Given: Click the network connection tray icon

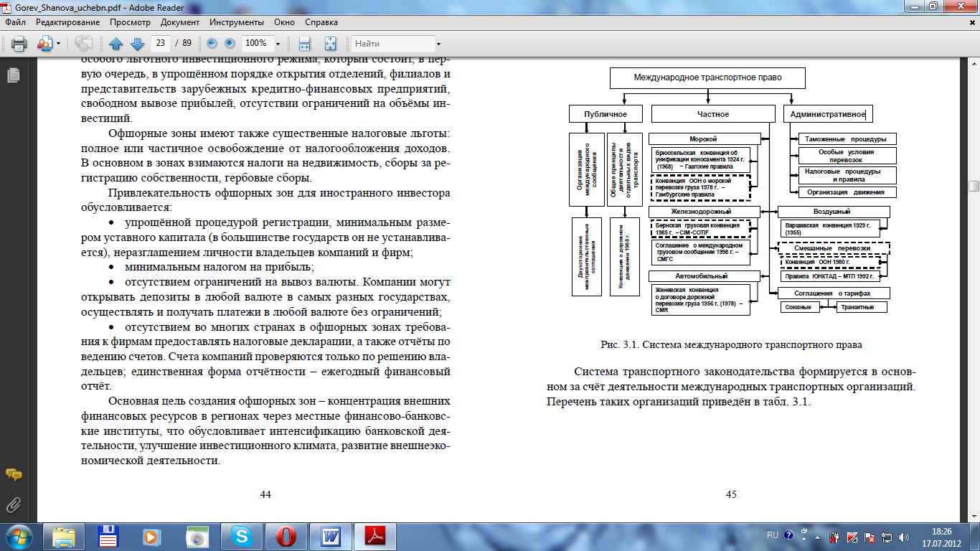Looking at the screenshot, I should (x=887, y=537).
